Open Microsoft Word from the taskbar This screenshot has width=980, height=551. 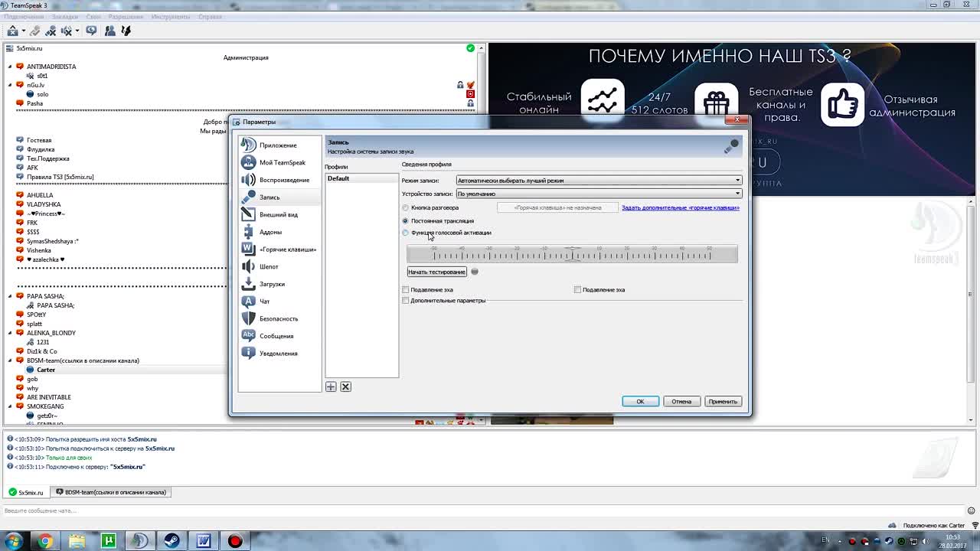(204, 541)
